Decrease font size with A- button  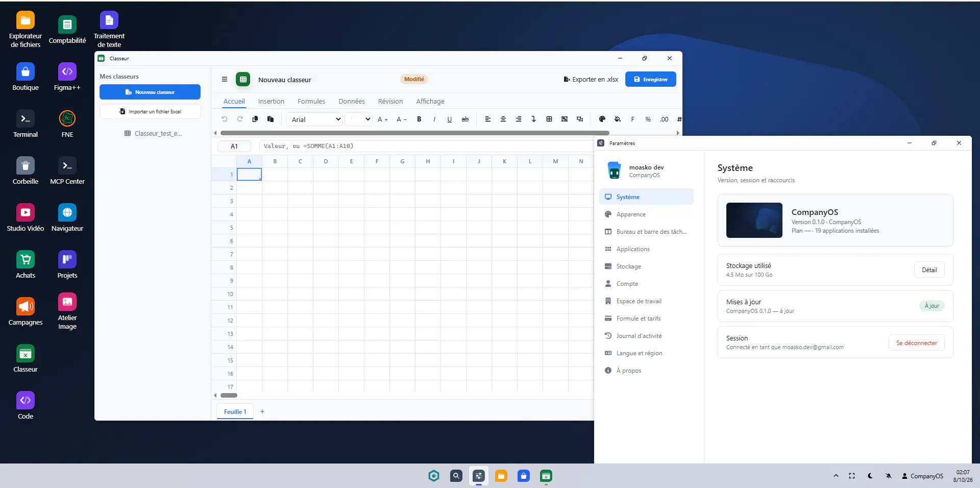(x=402, y=119)
